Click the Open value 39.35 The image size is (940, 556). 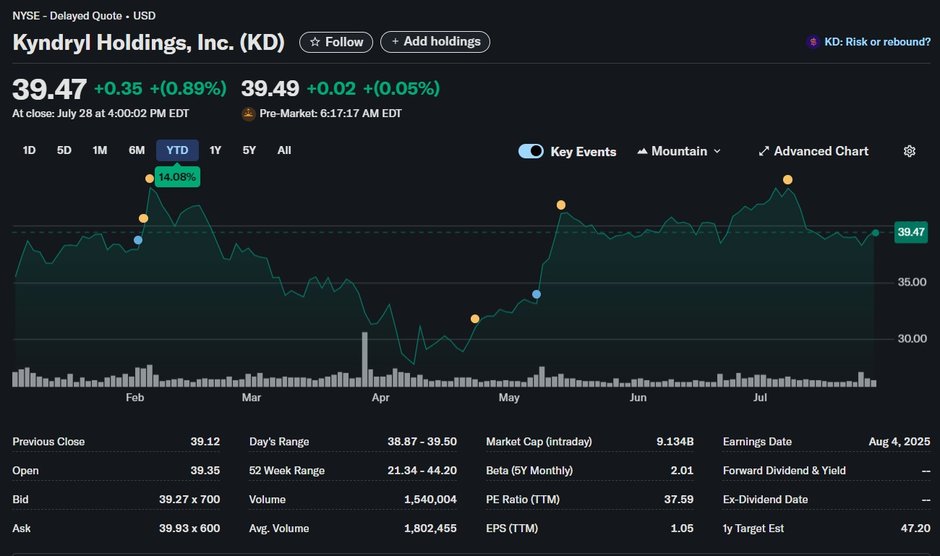point(205,470)
